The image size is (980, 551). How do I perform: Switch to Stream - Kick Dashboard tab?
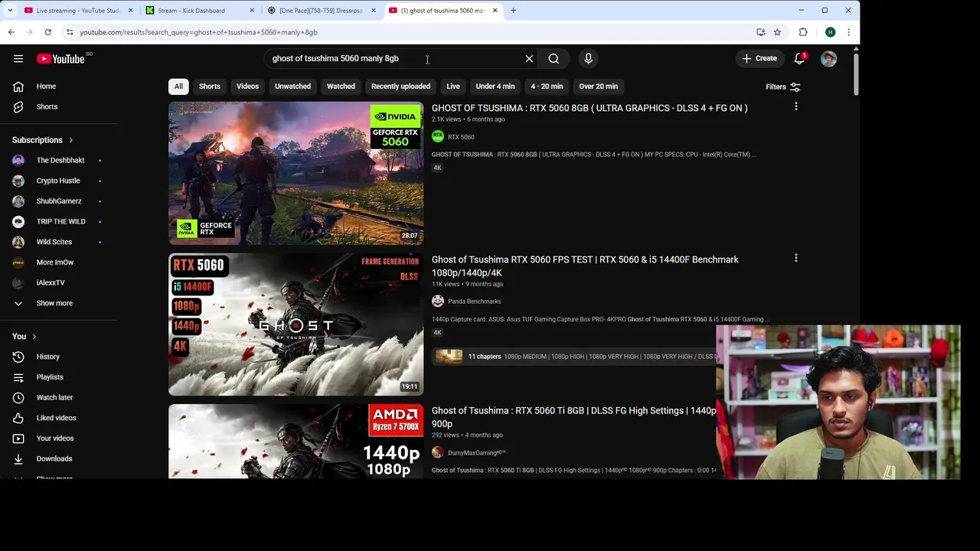(199, 11)
